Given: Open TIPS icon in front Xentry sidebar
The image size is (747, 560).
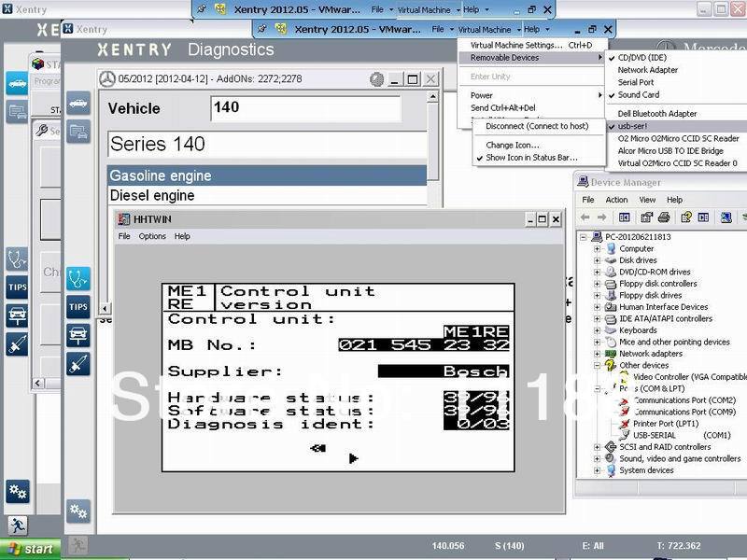Looking at the screenshot, I should pos(78,307).
